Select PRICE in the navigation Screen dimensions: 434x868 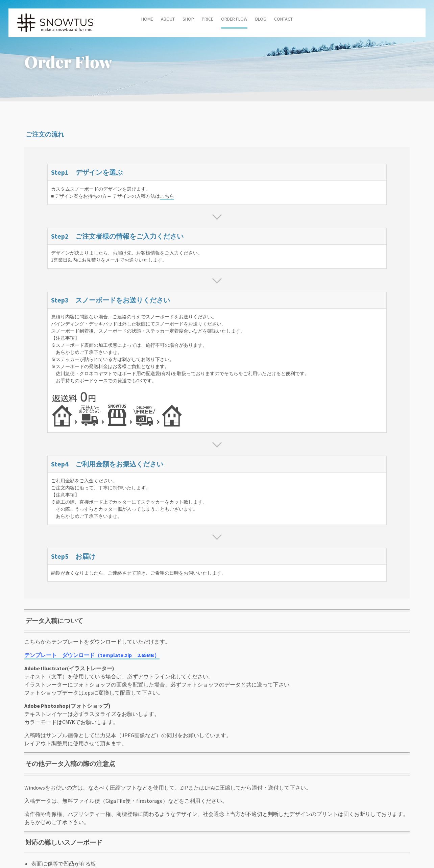pos(207,19)
